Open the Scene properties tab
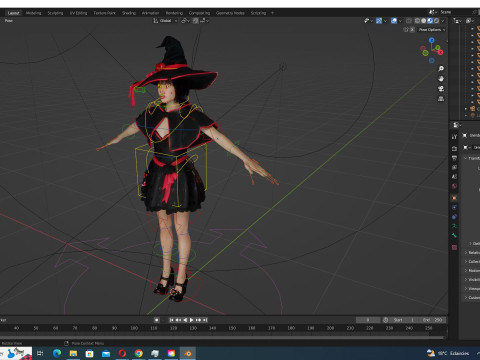This screenshot has width=480, height=360. coord(454,177)
